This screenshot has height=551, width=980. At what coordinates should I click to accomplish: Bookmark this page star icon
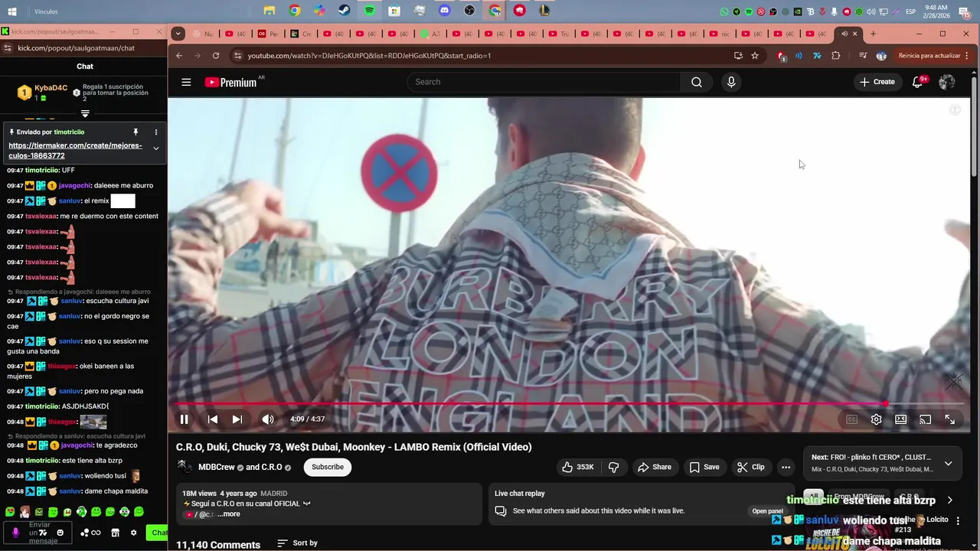point(755,56)
